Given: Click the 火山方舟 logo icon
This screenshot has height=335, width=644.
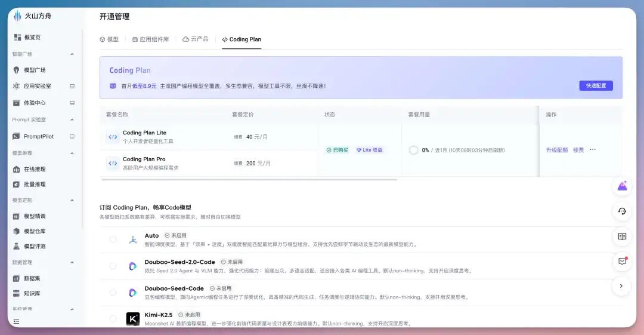Looking at the screenshot, I should 17,16.
